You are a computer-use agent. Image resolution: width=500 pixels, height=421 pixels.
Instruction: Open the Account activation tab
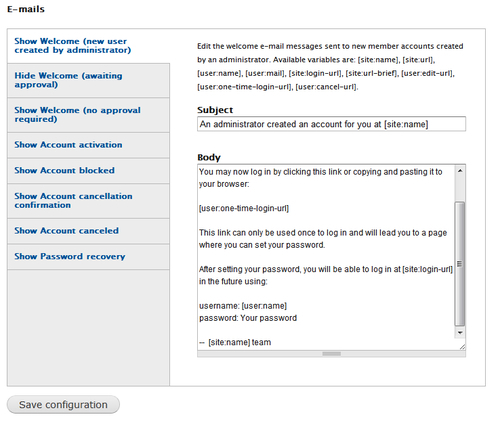click(68, 145)
